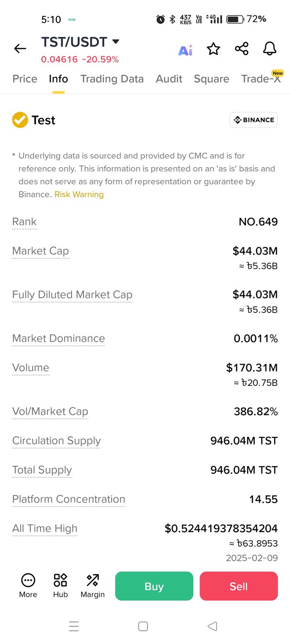This screenshot has width=290, height=644.
Task: Tap the back arrow icon
Action: pos(20,48)
